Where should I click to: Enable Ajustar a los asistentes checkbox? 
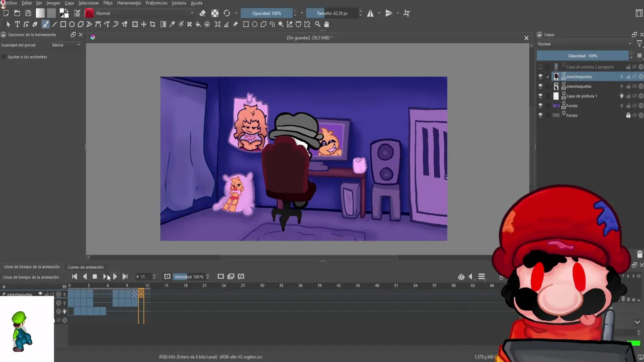(4, 57)
